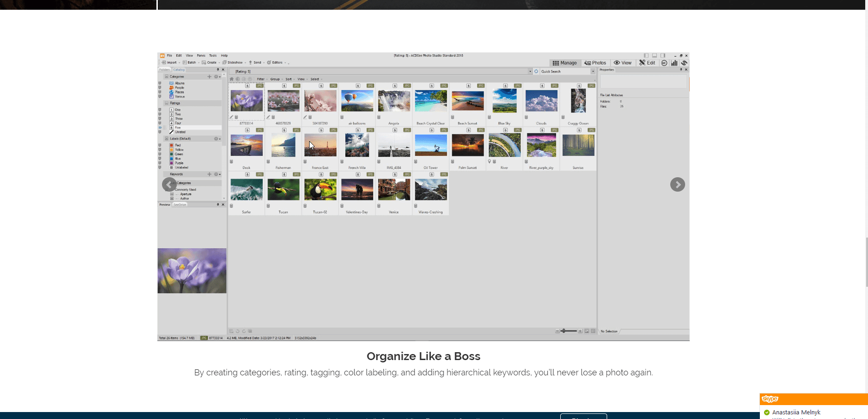Click the Quick Search field
Image resolution: width=868 pixels, height=419 pixels.
565,71
